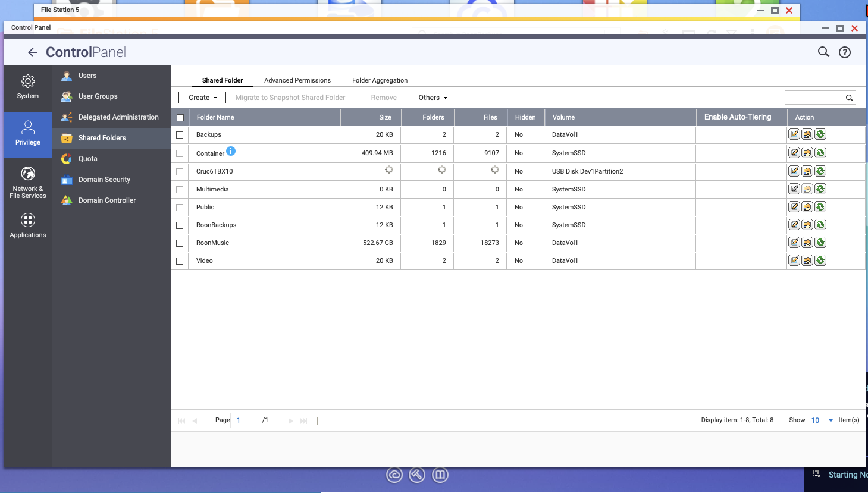Edit properties of the Container folder
Image resolution: width=868 pixels, height=493 pixels.
[x=794, y=153]
